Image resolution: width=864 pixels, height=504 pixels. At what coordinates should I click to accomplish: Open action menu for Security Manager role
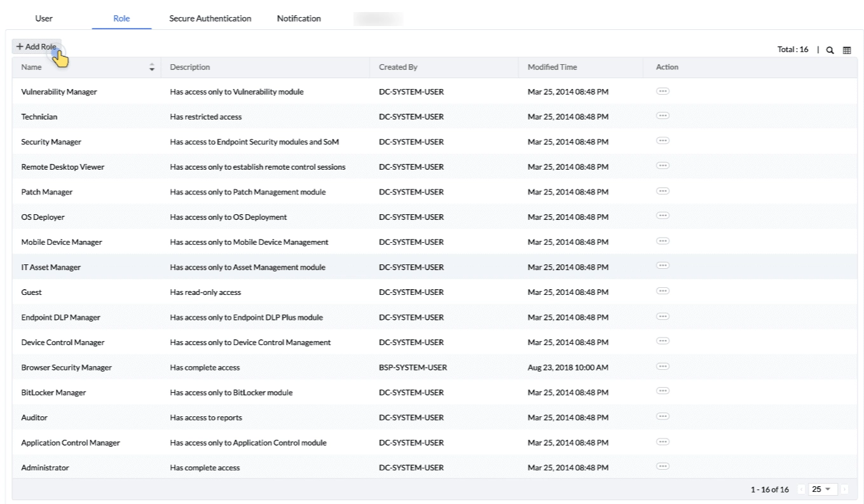point(663,141)
